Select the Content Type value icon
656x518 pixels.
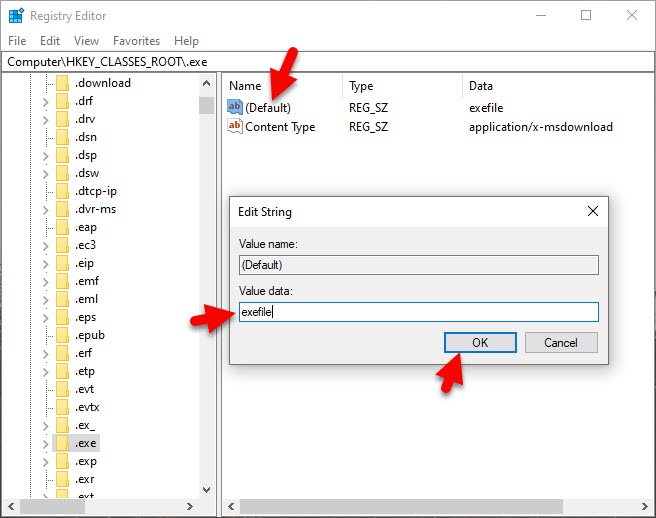point(235,126)
